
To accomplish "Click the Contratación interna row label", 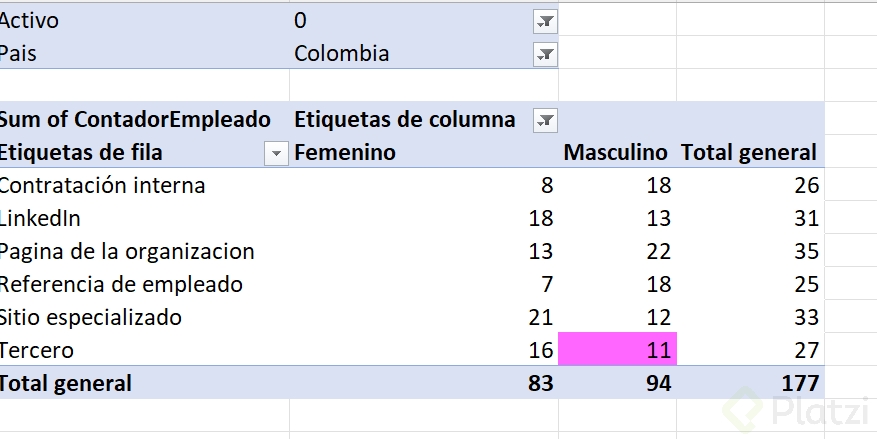I will [103, 185].
